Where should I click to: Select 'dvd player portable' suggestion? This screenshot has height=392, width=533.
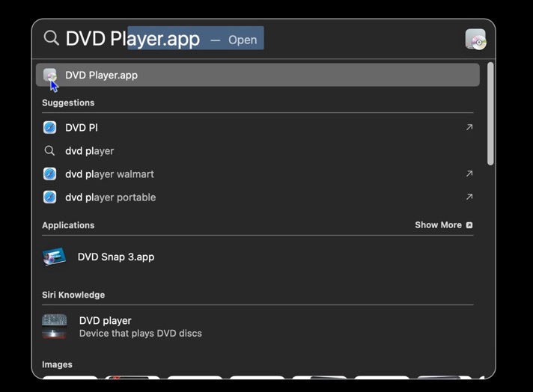point(258,197)
